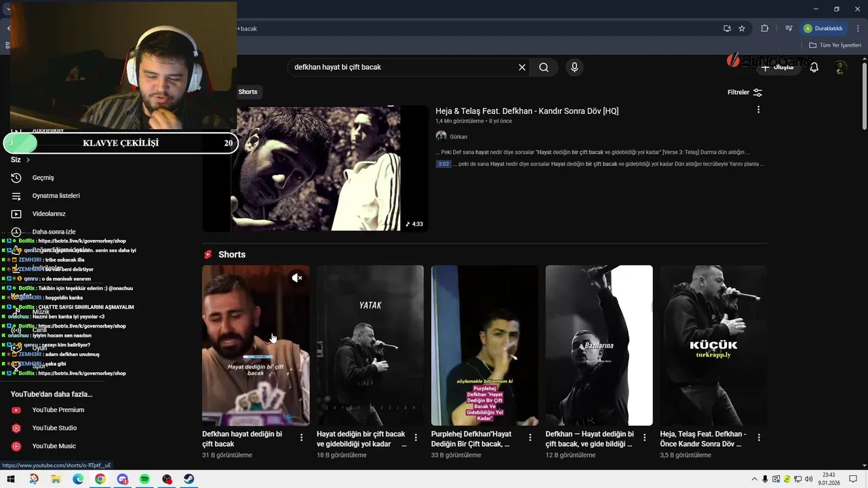Open Spotify from taskbar

point(144,479)
